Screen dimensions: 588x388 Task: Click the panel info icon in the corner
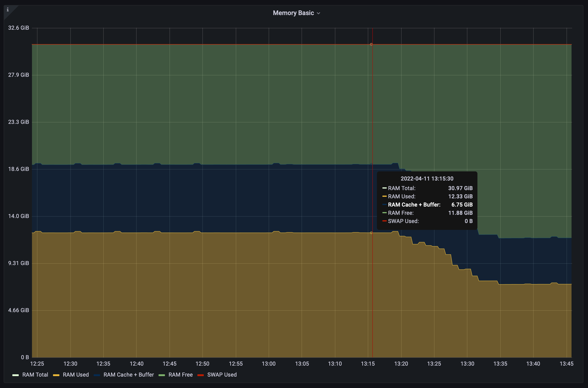(x=8, y=10)
